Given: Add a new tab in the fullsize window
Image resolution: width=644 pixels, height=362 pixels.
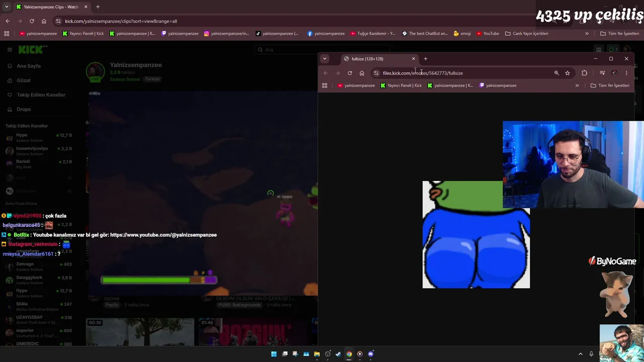Looking at the screenshot, I should 426,59.
